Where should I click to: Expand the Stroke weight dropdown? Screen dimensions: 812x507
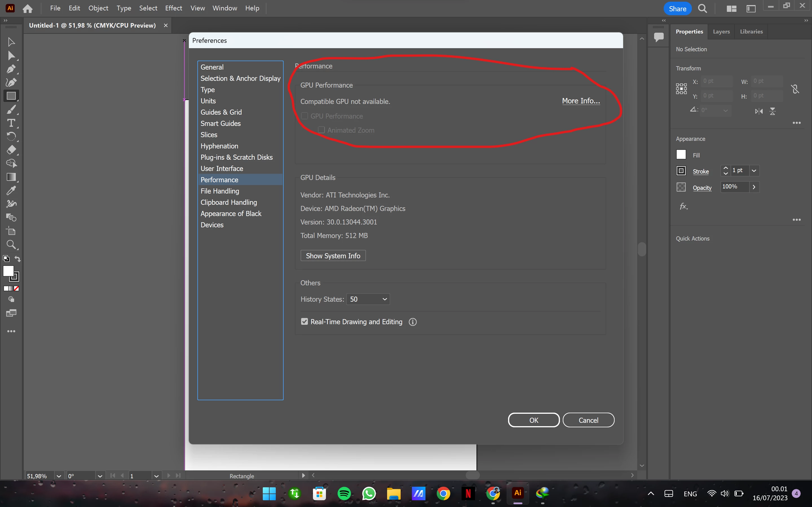(x=754, y=171)
